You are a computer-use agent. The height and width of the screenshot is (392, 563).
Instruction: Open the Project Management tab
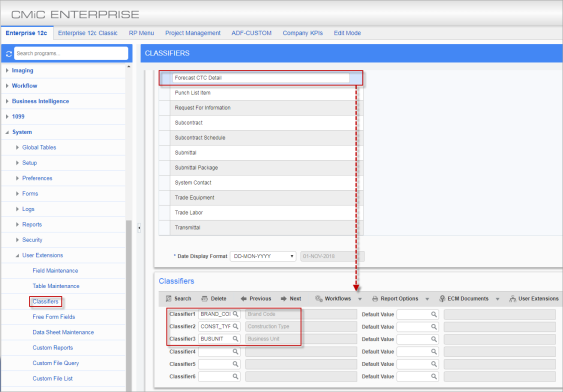point(193,33)
